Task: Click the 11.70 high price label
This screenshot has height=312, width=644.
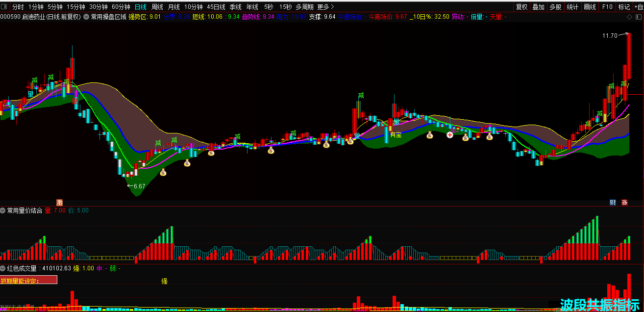Action: (610, 36)
